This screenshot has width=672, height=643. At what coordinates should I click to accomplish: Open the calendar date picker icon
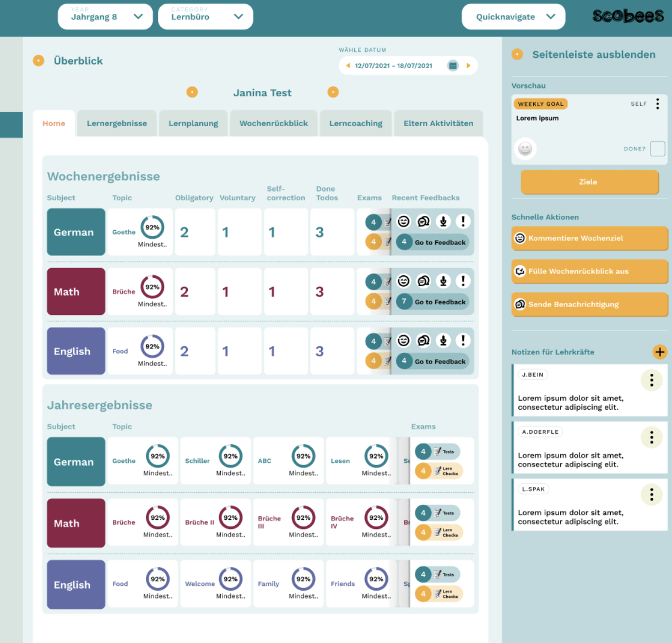point(453,66)
